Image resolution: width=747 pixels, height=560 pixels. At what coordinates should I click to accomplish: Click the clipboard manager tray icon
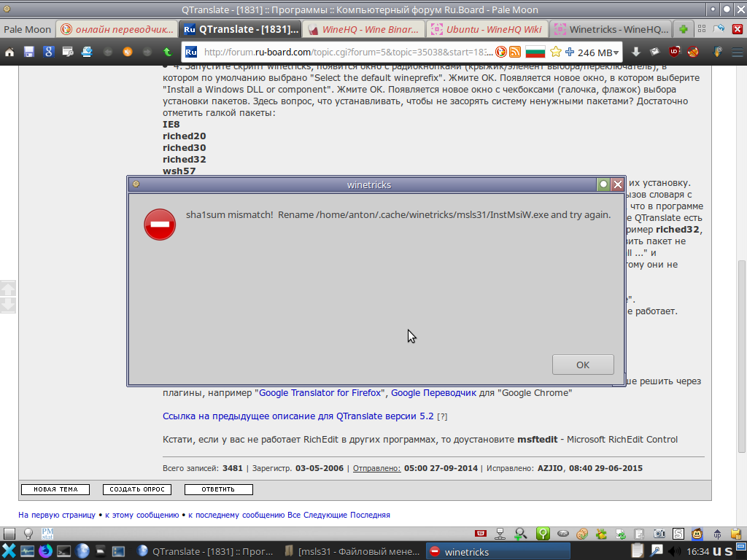pyautogui.click(x=637, y=551)
